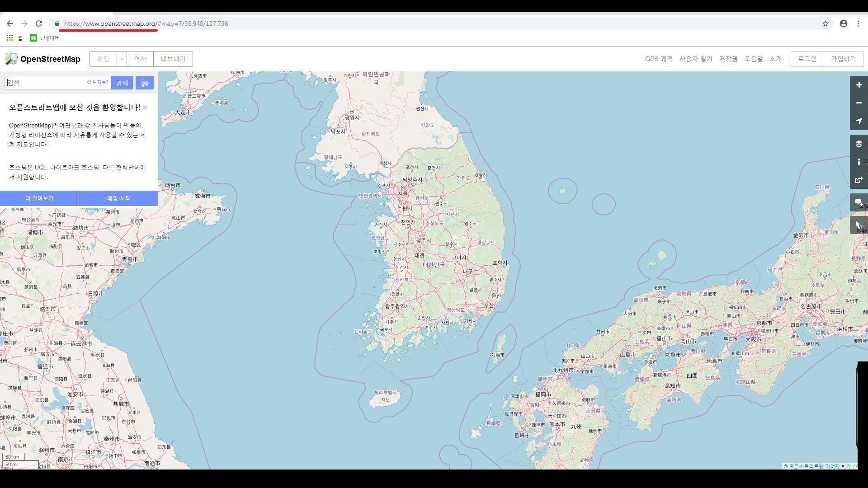This screenshot has width=868, height=488.
Task: Open directions with the blue arrow icon
Action: tap(145, 83)
